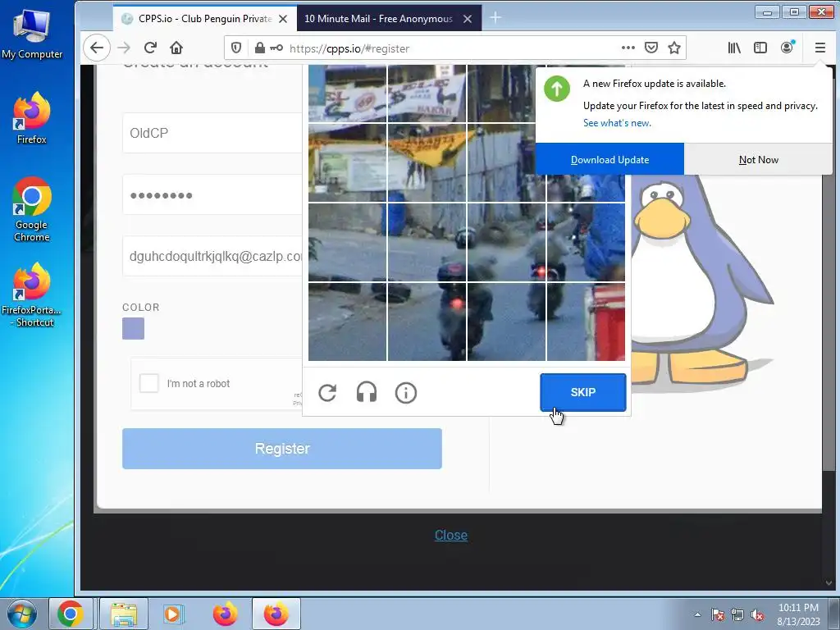Click the active Firefox taskbar button
The height and width of the screenshot is (630, 840).
(x=276, y=614)
